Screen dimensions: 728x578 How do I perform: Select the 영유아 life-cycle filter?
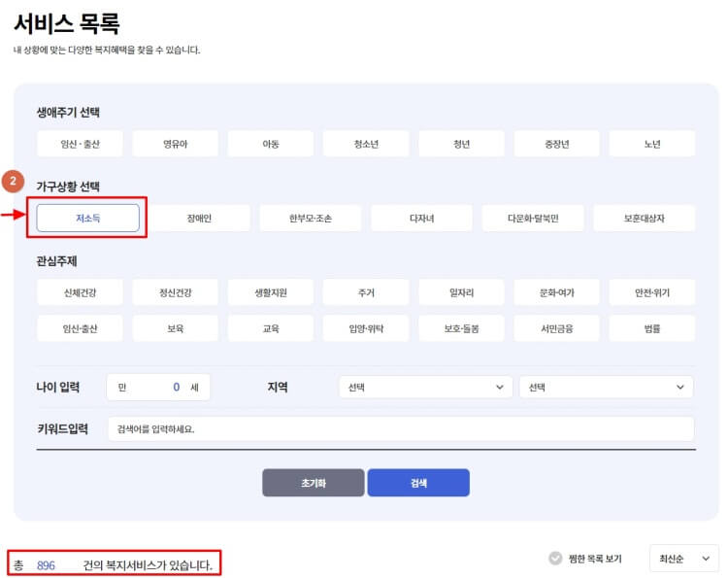[175, 144]
